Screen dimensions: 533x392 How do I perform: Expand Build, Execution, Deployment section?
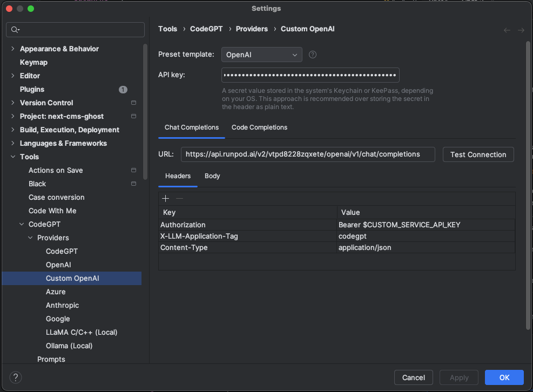[x=13, y=130]
